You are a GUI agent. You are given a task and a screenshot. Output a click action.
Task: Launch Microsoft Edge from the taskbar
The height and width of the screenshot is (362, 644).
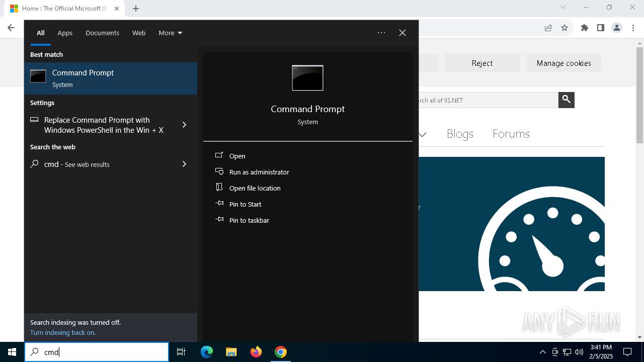pos(207,352)
